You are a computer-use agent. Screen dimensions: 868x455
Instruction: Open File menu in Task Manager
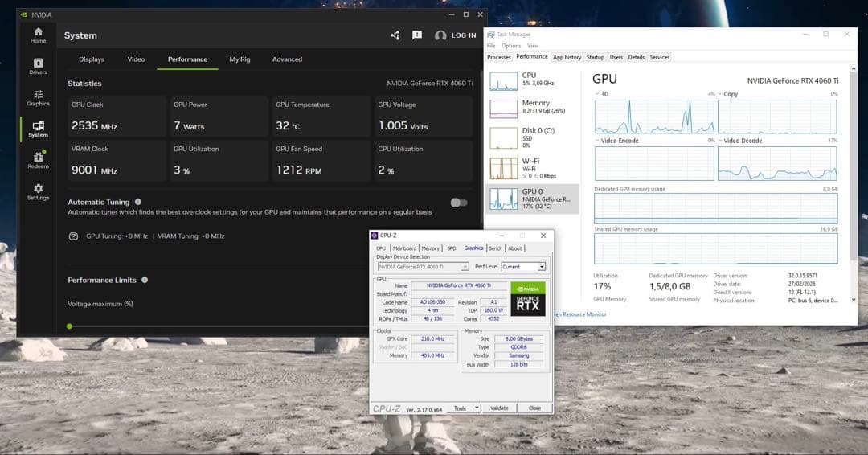pos(491,46)
